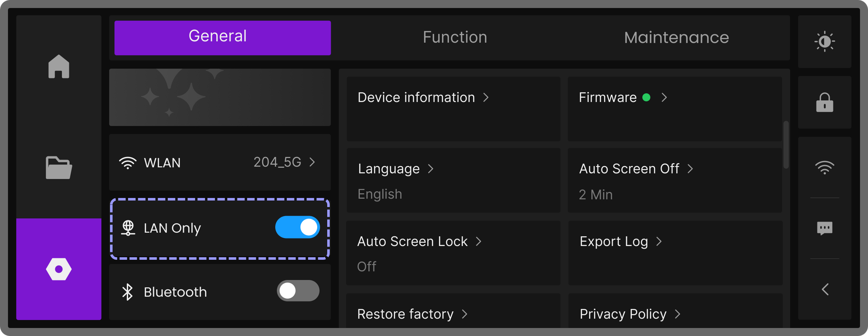Switch to the Function tab
The width and height of the screenshot is (868, 336).
pyautogui.click(x=455, y=38)
